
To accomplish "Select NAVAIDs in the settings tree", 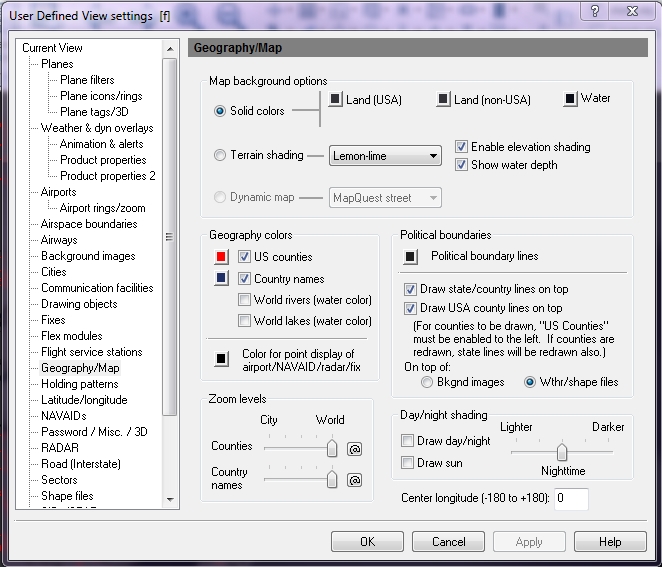I will [66, 416].
